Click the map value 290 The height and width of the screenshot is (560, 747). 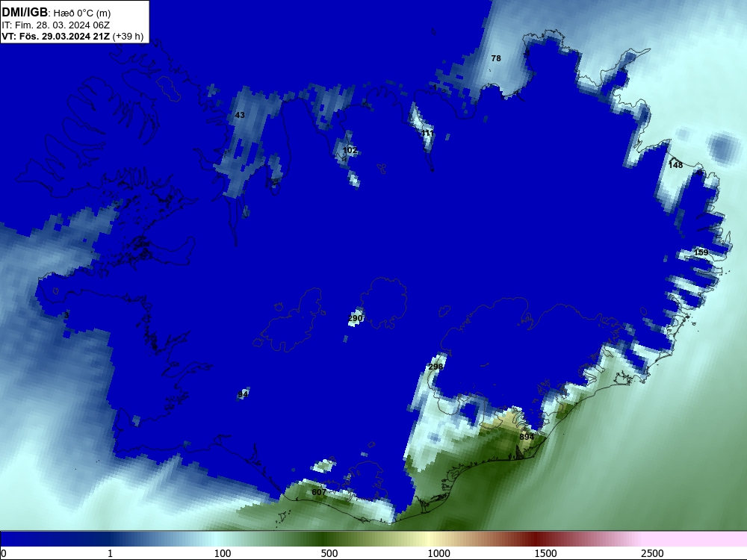[356, 318]
